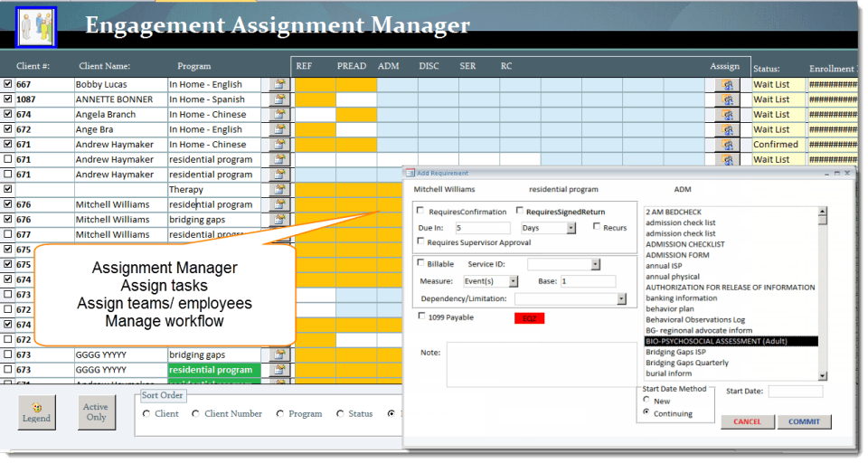Click the Therapy program cell

pyautogui.click(x=214, y=189)
